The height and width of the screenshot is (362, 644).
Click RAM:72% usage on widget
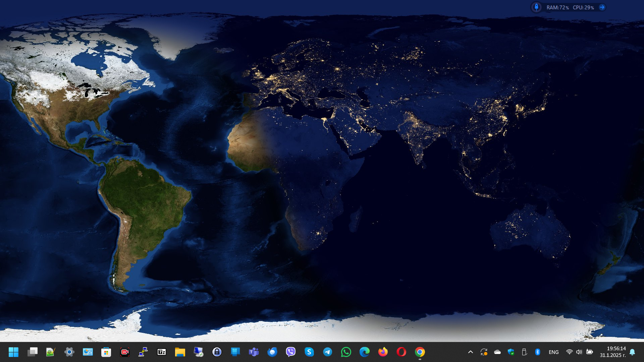[557, 7]
